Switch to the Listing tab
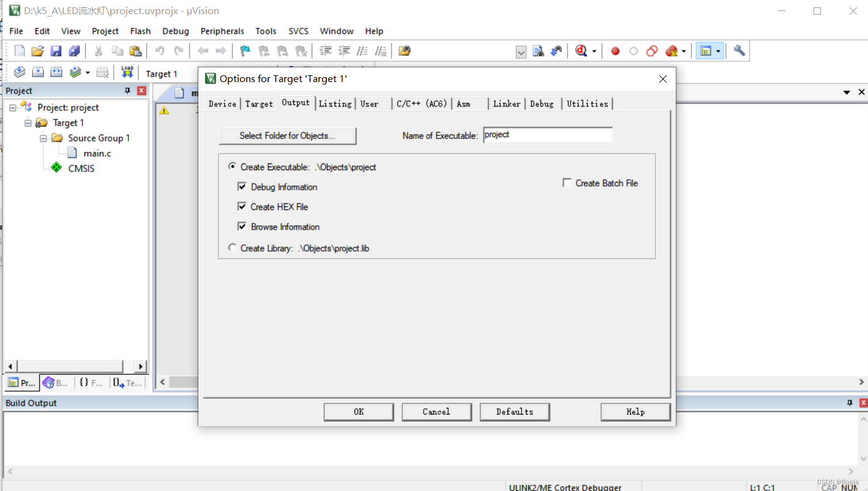 (x=335, y=104)
